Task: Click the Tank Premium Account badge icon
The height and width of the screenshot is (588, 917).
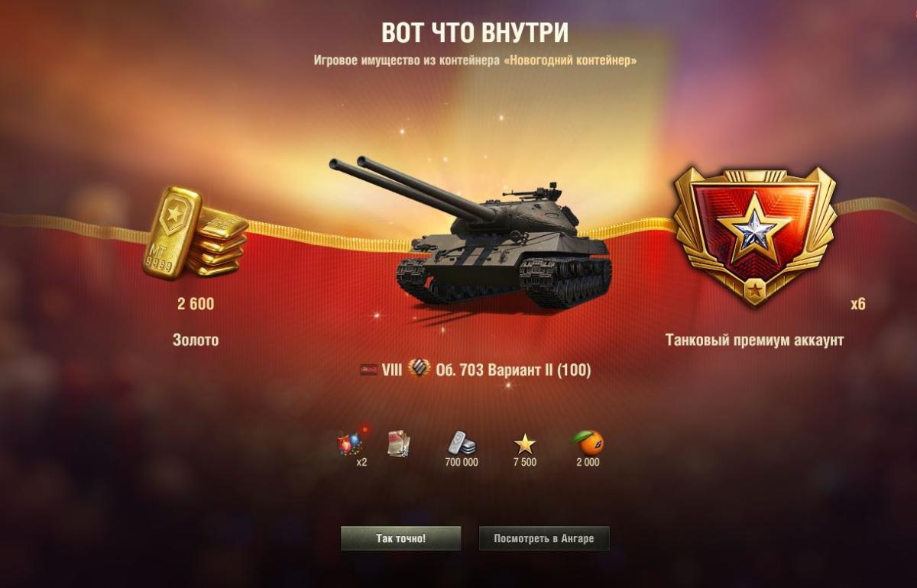Action: [754, 235]
